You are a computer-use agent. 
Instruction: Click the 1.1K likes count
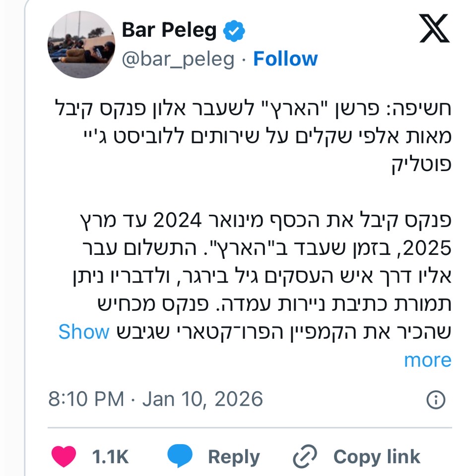(x=110, y=457)
